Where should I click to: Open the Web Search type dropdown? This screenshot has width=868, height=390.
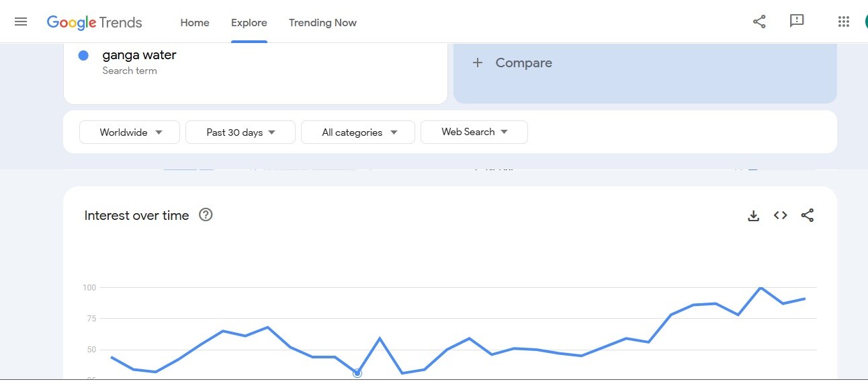coord(474,132)
